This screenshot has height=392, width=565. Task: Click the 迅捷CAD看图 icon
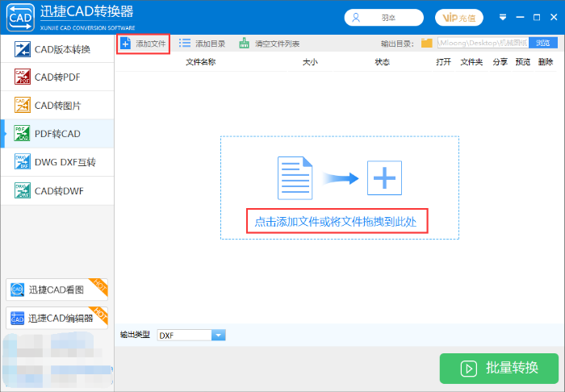coord(17,290)
